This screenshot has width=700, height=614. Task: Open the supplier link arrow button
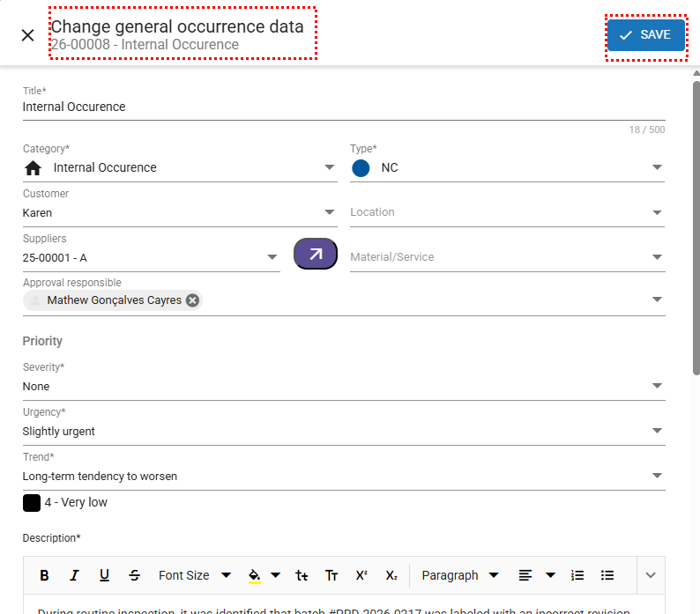pos(315,255)
